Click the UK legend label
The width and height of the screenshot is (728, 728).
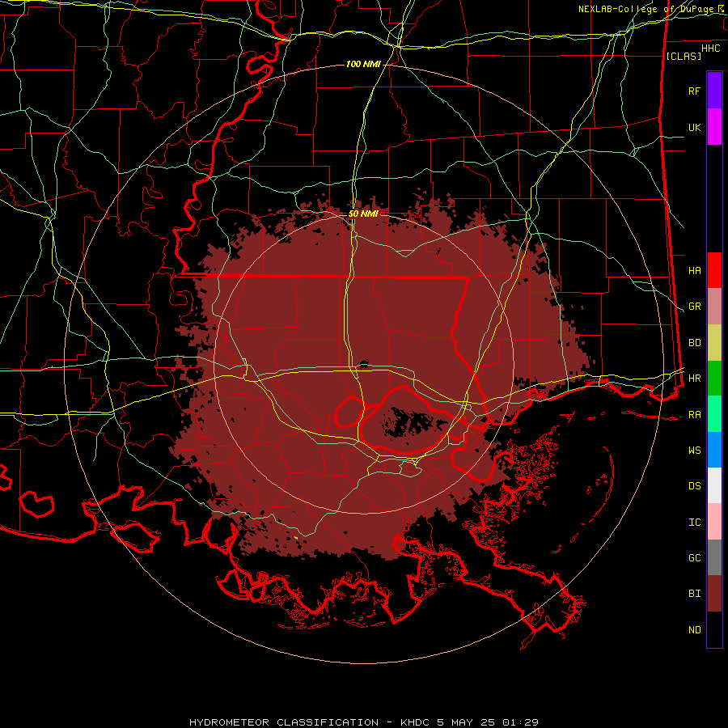[x=694, y=127]
